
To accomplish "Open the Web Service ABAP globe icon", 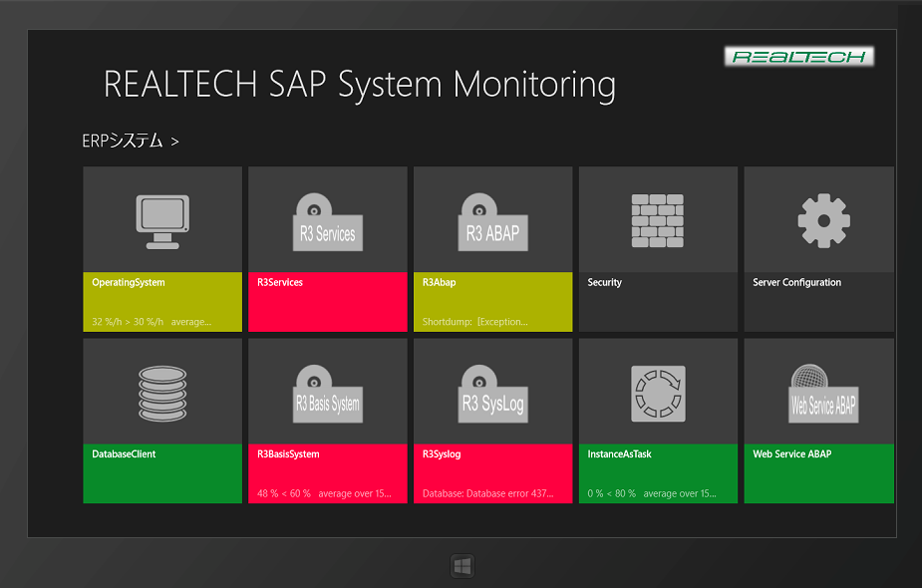I will (823, 394).
